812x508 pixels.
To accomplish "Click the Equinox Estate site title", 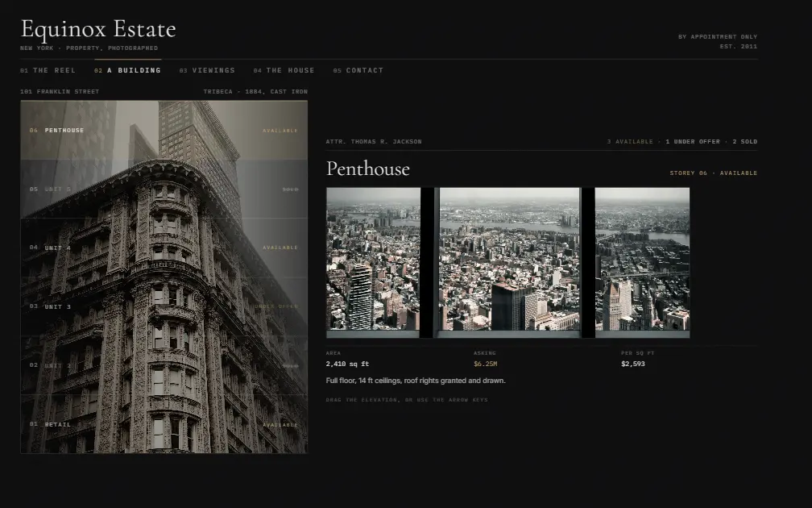I will click(98, 29).
